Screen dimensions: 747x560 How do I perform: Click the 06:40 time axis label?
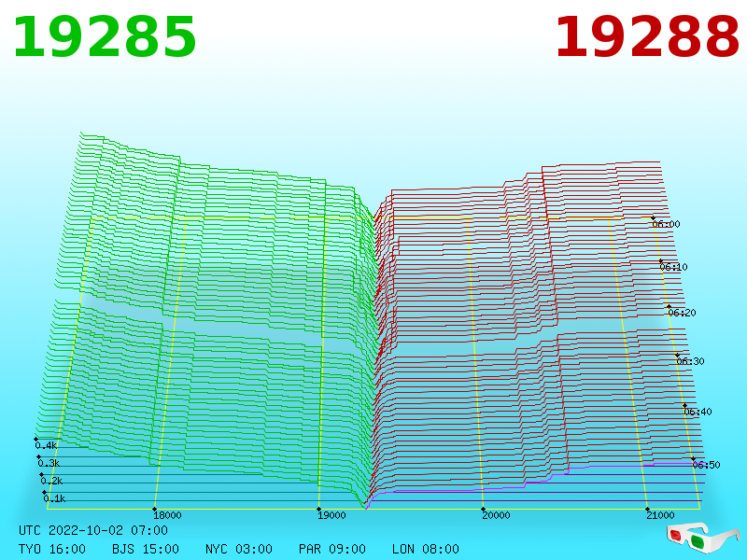pos(698,412)
